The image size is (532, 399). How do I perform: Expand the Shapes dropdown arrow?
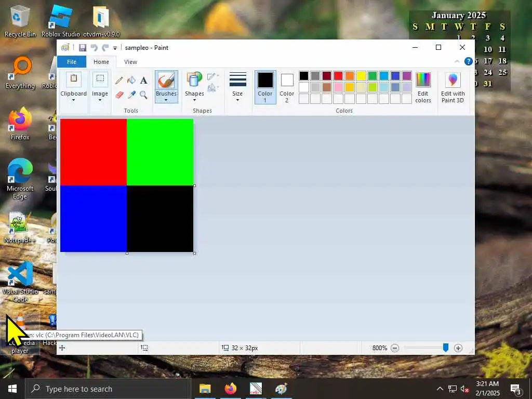[x=194, y=100]
